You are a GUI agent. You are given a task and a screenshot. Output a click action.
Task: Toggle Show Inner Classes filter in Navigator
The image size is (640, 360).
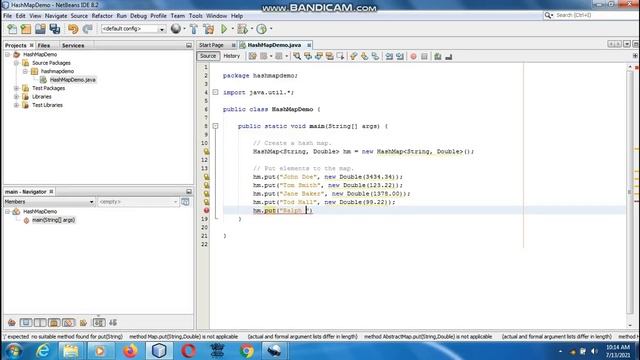tap(69, 322)
